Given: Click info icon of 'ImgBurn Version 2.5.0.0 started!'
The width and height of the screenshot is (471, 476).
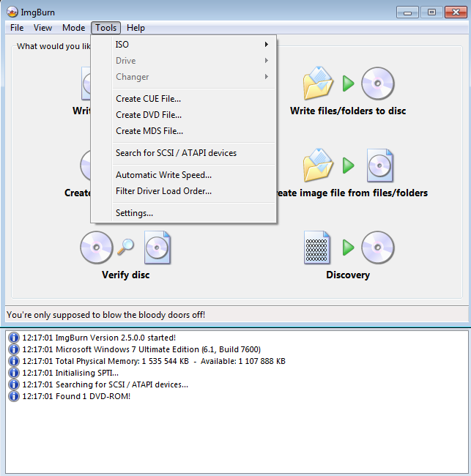Looking at the screenshot, I should [x=14, y=338].
